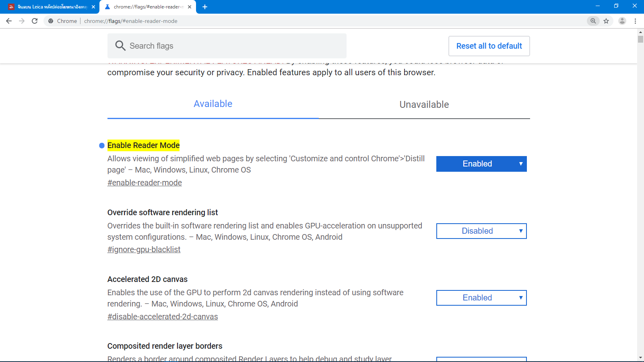The height and width of the screenshot is (362, 644).
Task: Bookmark this page with the star icon
Action: pyautogui.click(x=606, y=21)
